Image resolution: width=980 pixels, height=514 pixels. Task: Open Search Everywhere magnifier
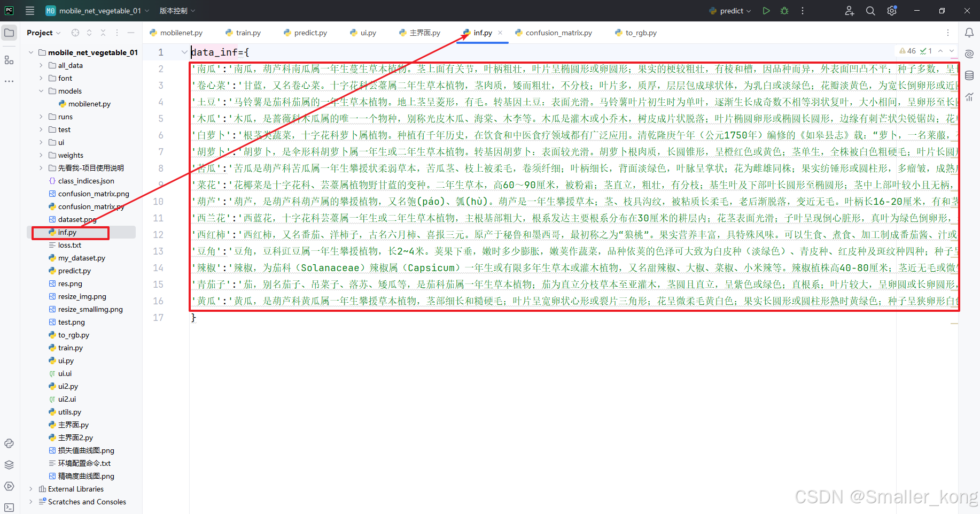pos(870,11)
